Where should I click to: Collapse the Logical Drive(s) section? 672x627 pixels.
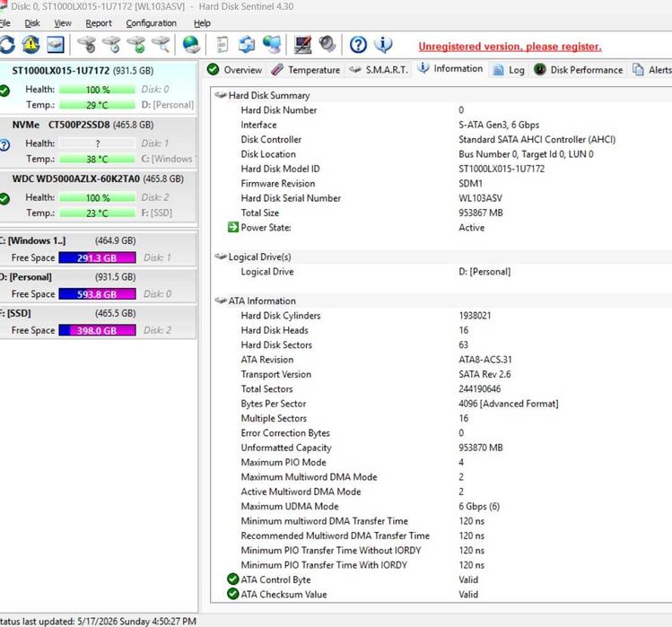click(221, 257)
